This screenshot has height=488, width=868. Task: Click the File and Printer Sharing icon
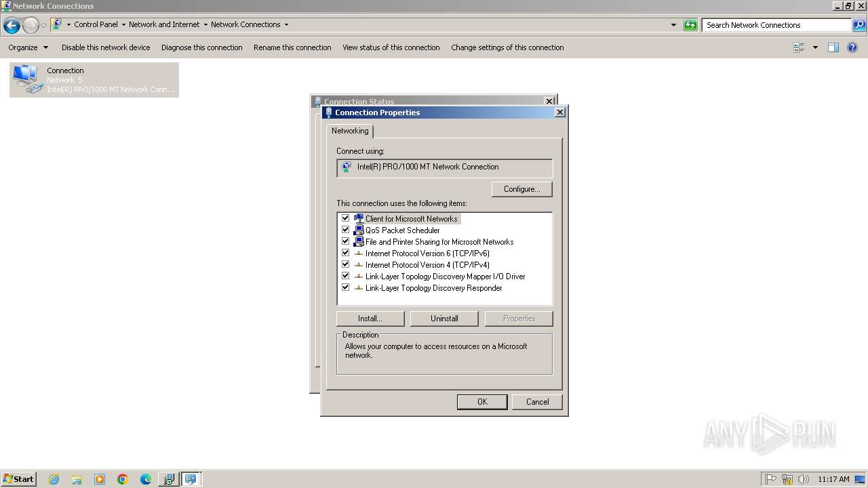tap(359, 242)
